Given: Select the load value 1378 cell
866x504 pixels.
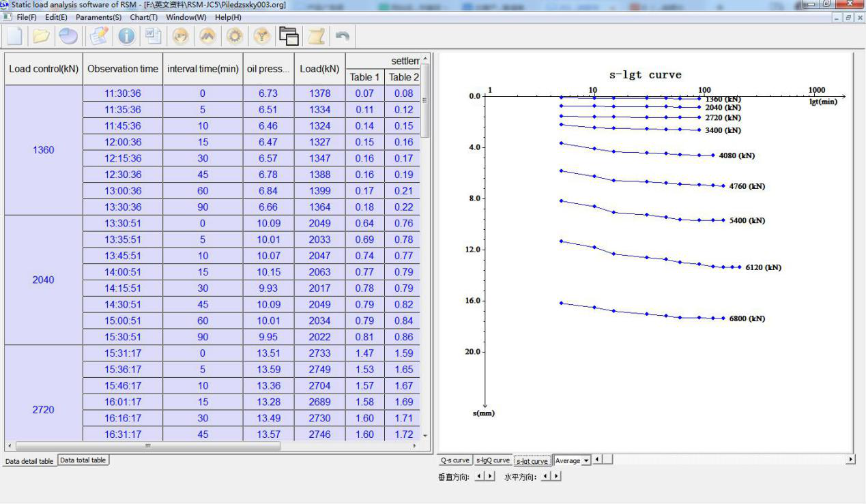Looking at the screenshot, I should (x=320, y=93).
